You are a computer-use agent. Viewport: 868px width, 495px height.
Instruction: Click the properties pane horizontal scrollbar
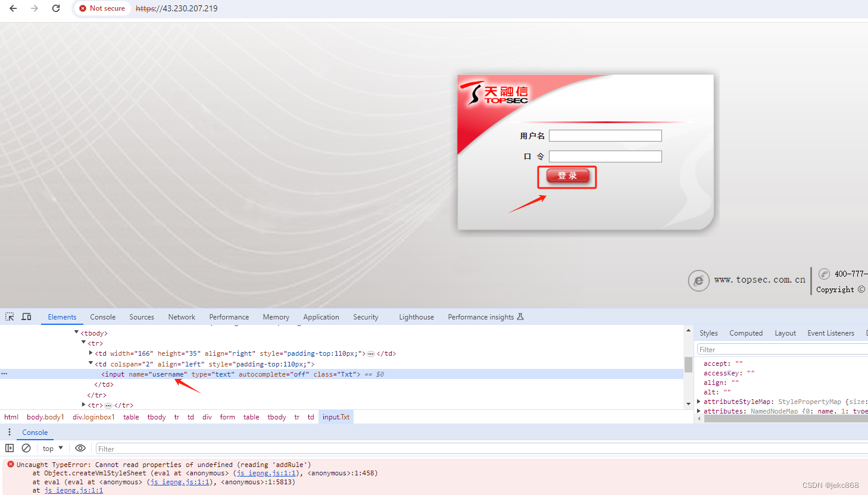(x=786, y=419)
